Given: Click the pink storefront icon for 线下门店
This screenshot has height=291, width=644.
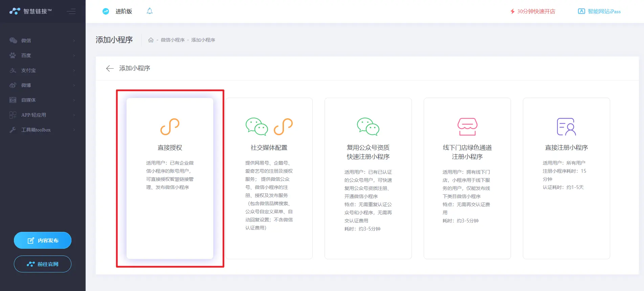Looking at the screenshot, I should (467, 127).
